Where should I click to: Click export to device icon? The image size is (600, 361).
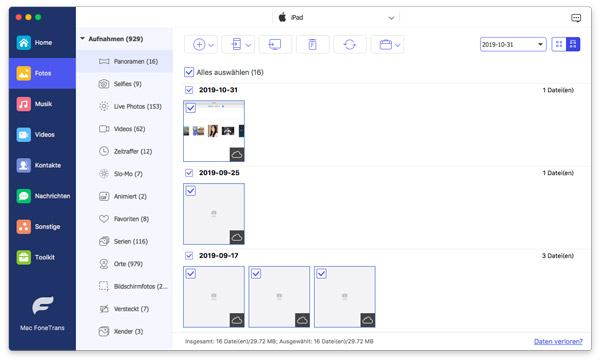point(236,44)
